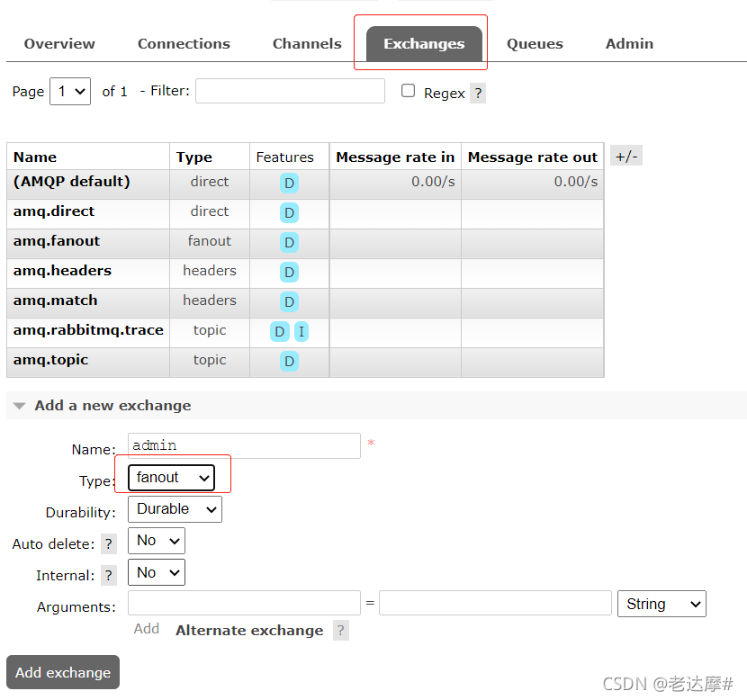This screenshot has height=700, width=747.
Task: Switch to the Admin tab
Action: (x=629, y=44)
